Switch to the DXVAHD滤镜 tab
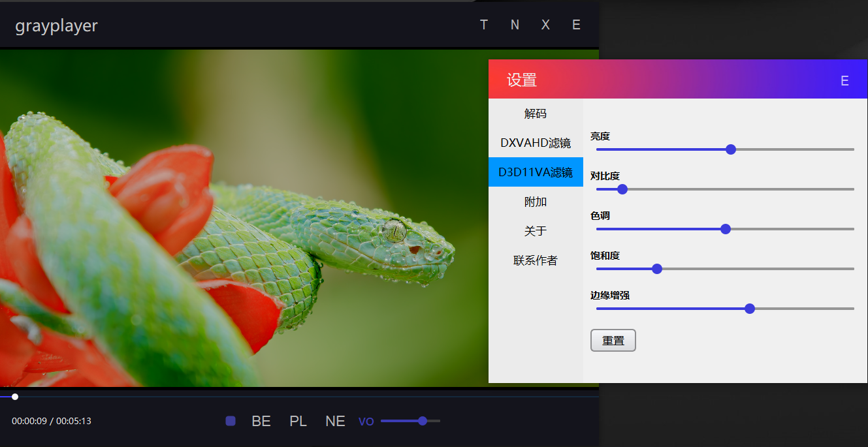 click(x=536, y=142)
